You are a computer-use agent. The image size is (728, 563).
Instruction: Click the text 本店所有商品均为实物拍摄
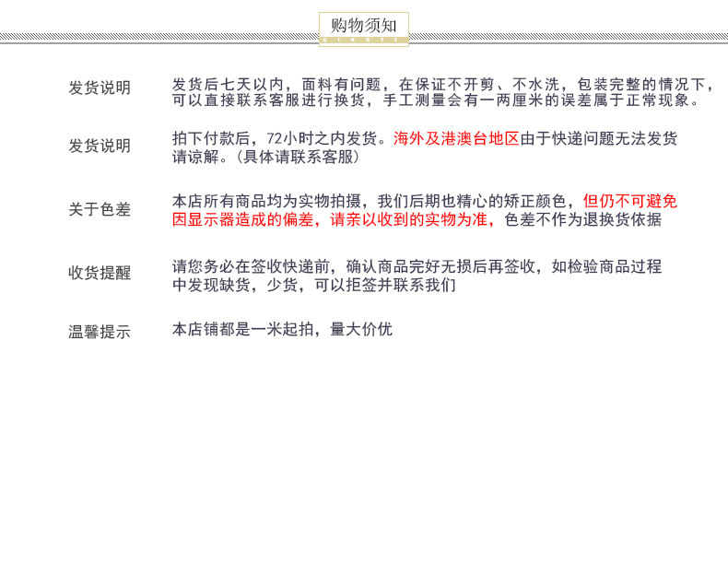pyautogui.click(x=266, y=202)
